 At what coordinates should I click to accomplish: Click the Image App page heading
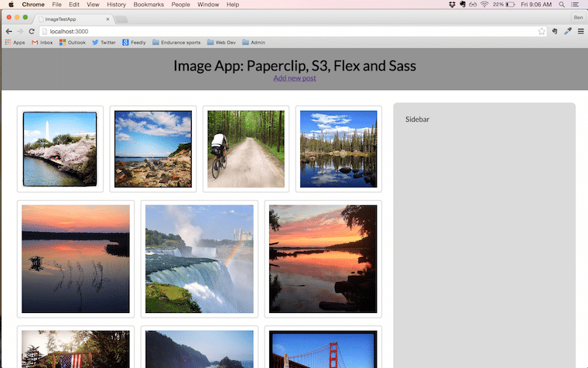[294, 66]
